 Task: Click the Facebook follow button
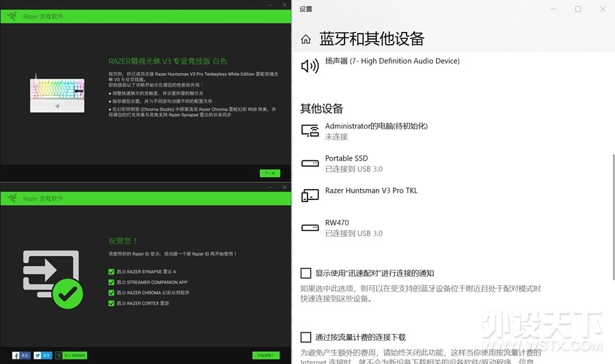[21, 355]
